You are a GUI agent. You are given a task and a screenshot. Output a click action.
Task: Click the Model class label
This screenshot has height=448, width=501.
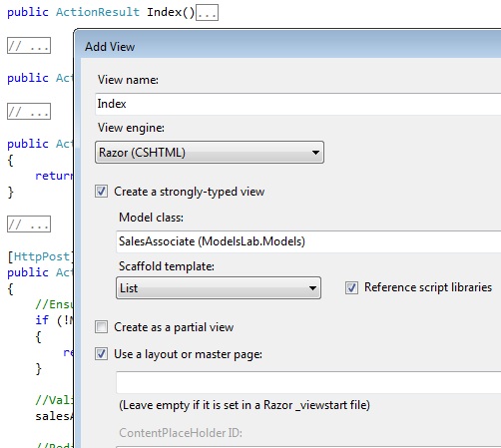[151, 218]
